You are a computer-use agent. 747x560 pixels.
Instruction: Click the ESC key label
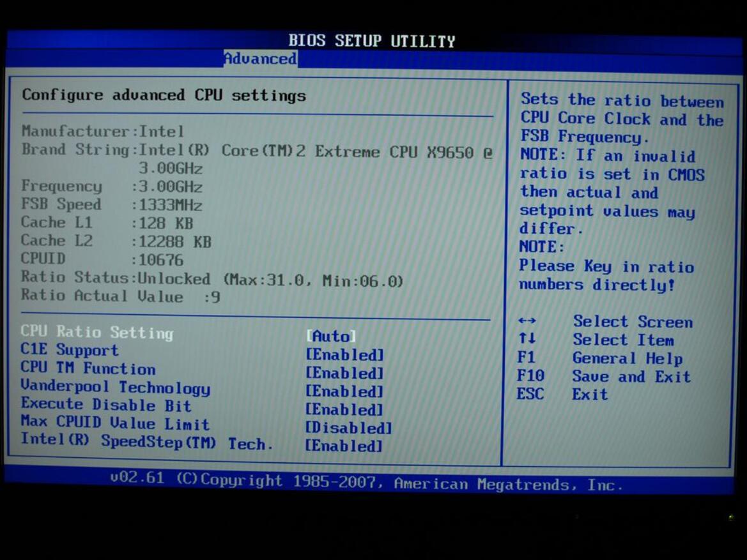[x=530, y=394]
